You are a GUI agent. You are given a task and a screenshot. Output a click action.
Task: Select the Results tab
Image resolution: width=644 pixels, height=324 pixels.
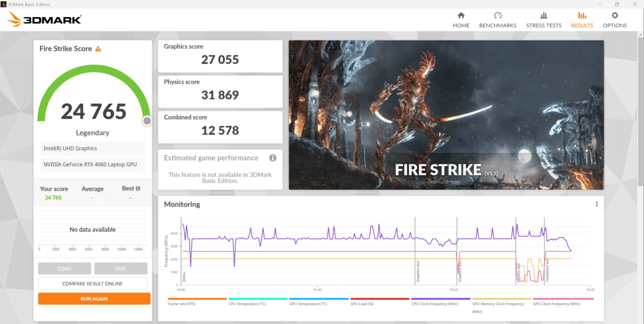(x=582, y=20)
